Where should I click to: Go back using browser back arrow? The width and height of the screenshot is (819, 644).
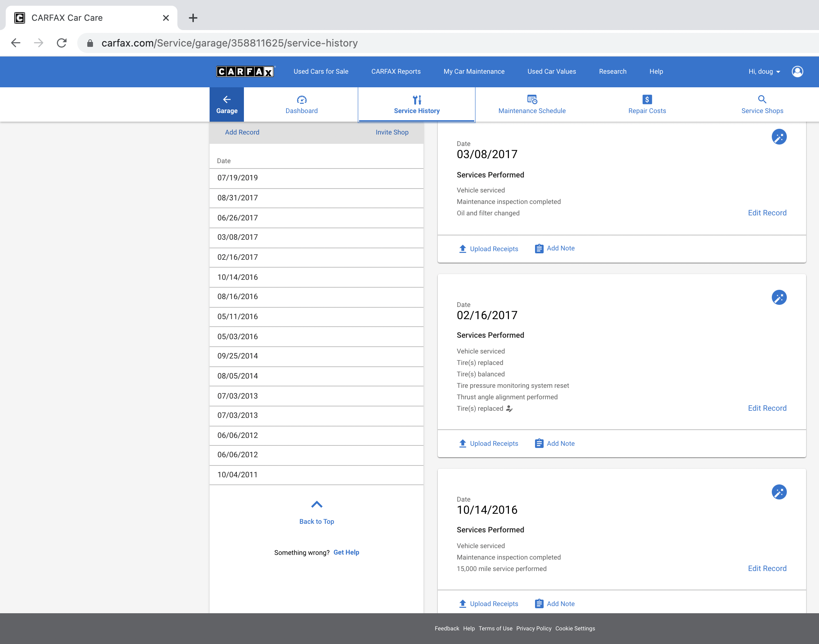click(x=16, y=43)
